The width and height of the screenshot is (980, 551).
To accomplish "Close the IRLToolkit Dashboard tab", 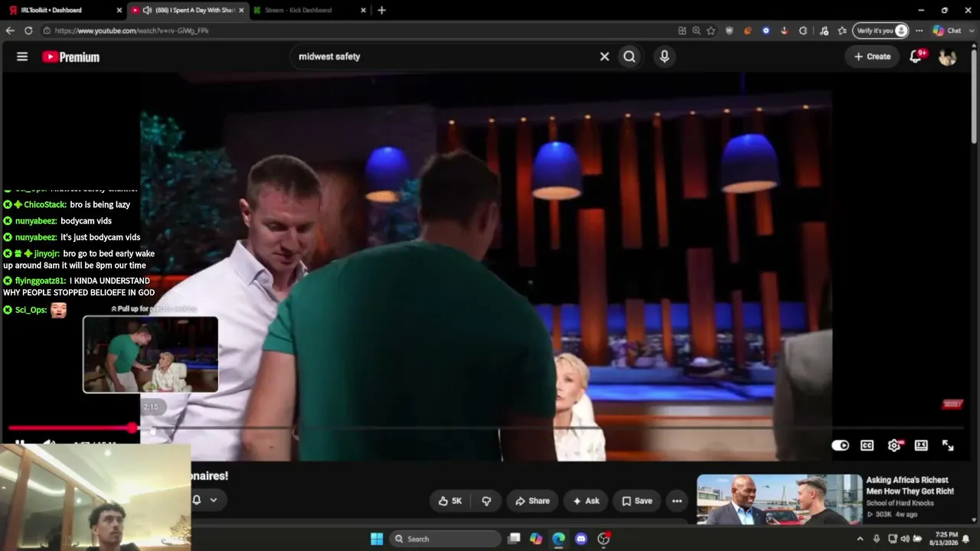I will click(x=119, y=10).
